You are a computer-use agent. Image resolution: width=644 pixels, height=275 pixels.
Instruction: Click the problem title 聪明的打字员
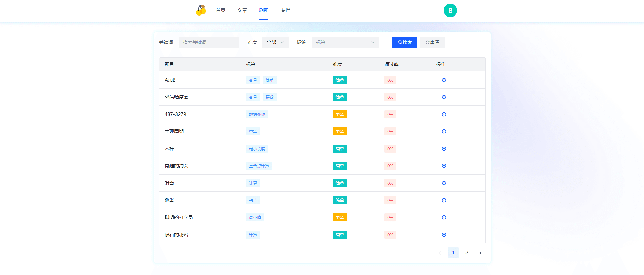[179, 217]
